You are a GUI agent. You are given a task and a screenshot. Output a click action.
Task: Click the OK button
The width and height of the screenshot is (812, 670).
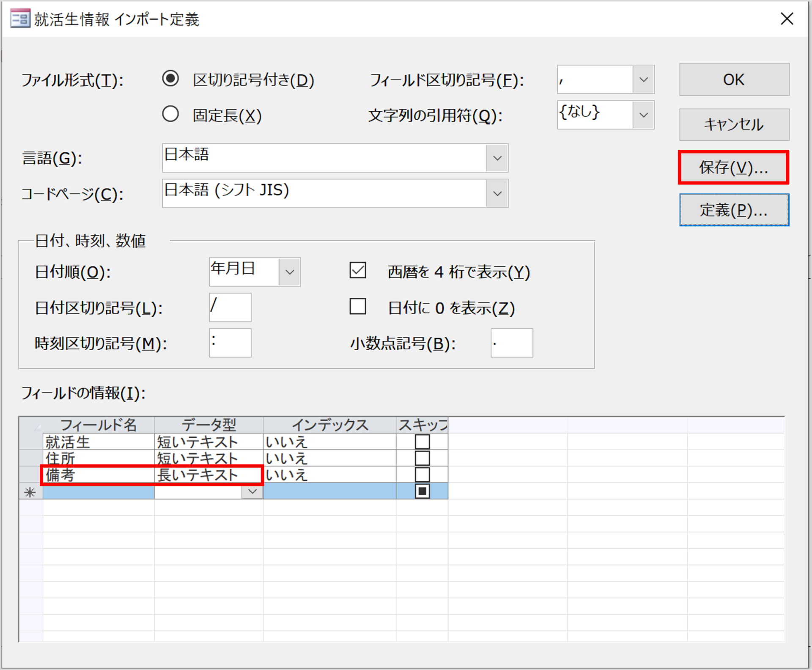[x=734, y=80]
